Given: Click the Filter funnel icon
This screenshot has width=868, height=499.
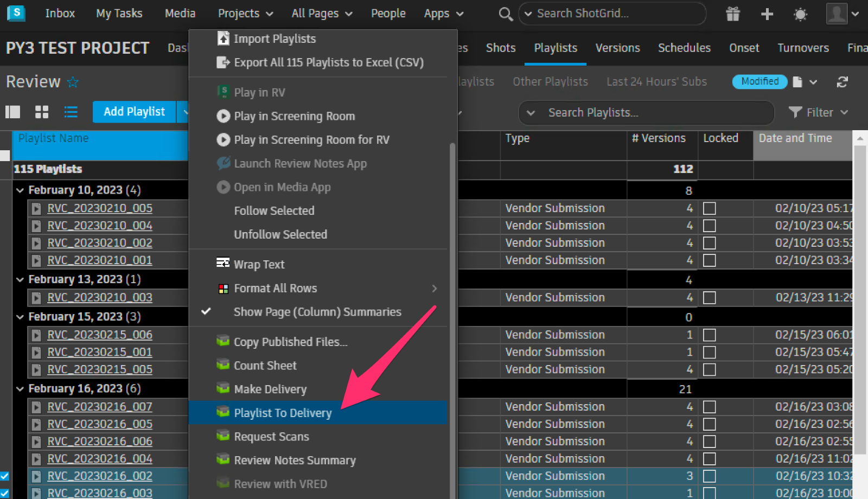Looking at the screenshot, I should click(795, 112).
